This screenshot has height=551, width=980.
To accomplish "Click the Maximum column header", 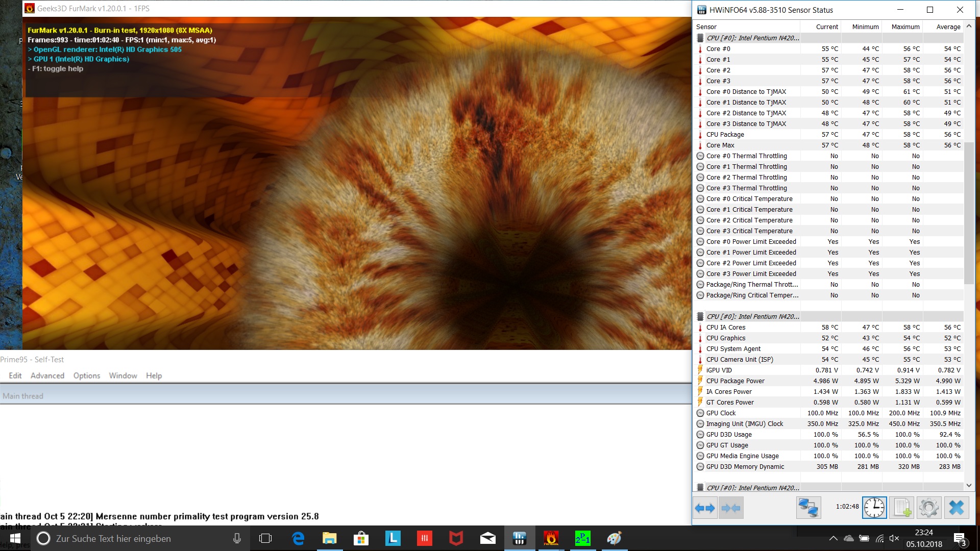I will (x=905, y=27).
